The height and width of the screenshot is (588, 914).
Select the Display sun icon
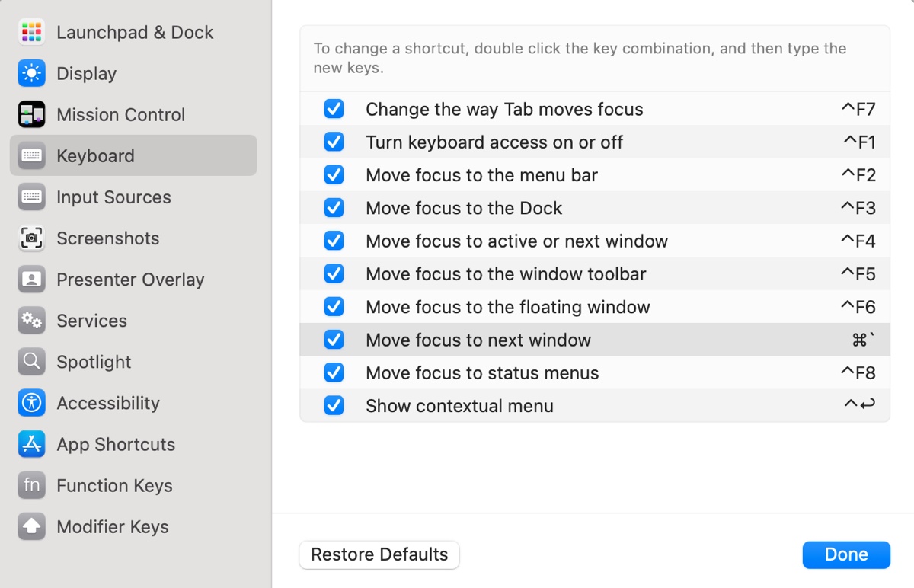[32, 73]
